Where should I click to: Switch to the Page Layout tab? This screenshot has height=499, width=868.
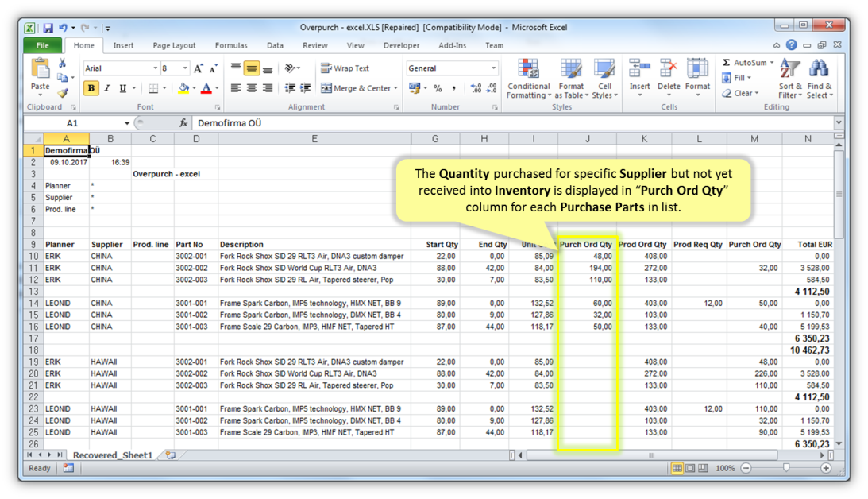(x=174, y=45)
